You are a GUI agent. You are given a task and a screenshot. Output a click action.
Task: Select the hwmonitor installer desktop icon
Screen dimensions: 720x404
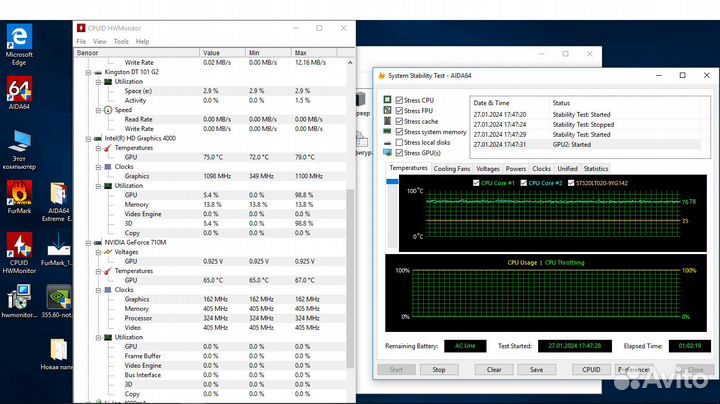(19, 298)
